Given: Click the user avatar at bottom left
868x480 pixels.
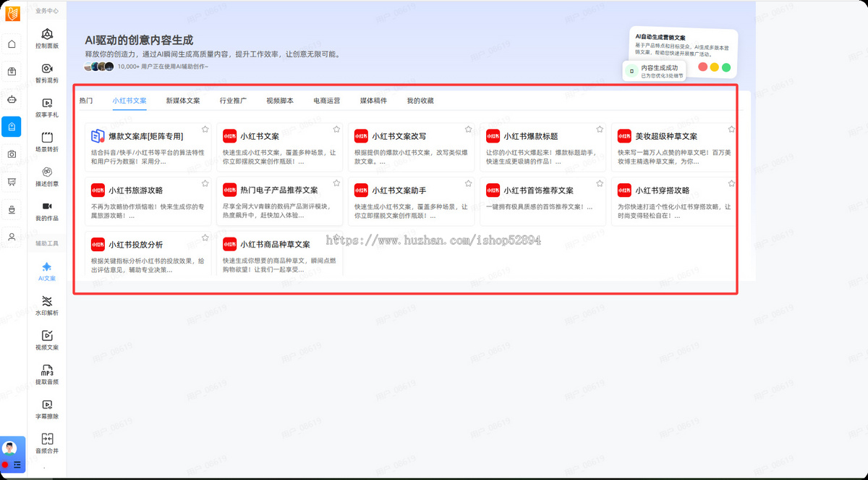Looking at the screenshot, I should click(x=10, y=447).
